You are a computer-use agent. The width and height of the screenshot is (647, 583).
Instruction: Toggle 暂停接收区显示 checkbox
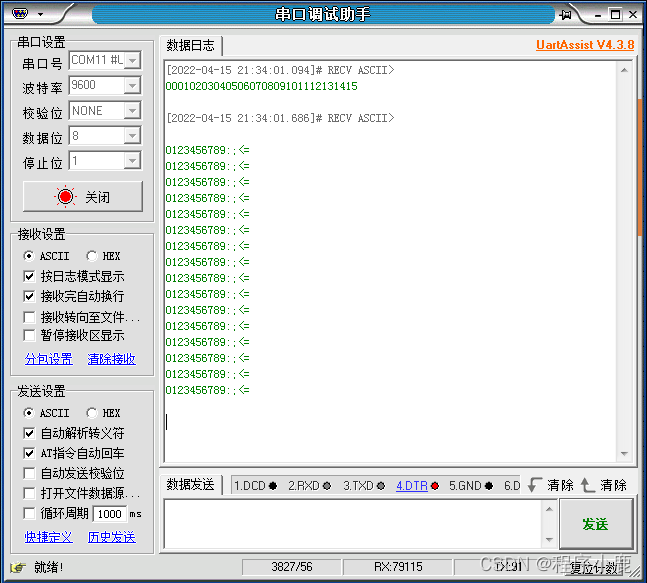pyautogui.click(x=30, y=336)
